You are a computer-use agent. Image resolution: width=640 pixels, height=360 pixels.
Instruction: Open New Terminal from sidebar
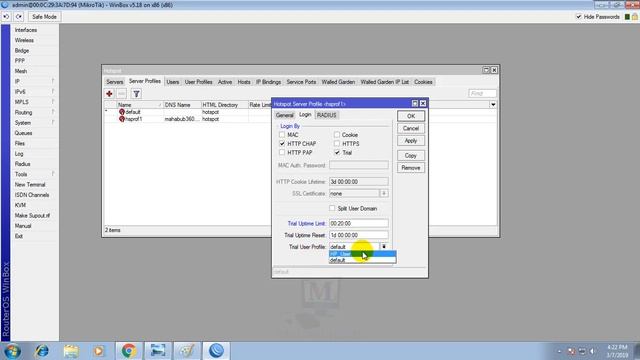pyautogui.click(x=30, y=184)
